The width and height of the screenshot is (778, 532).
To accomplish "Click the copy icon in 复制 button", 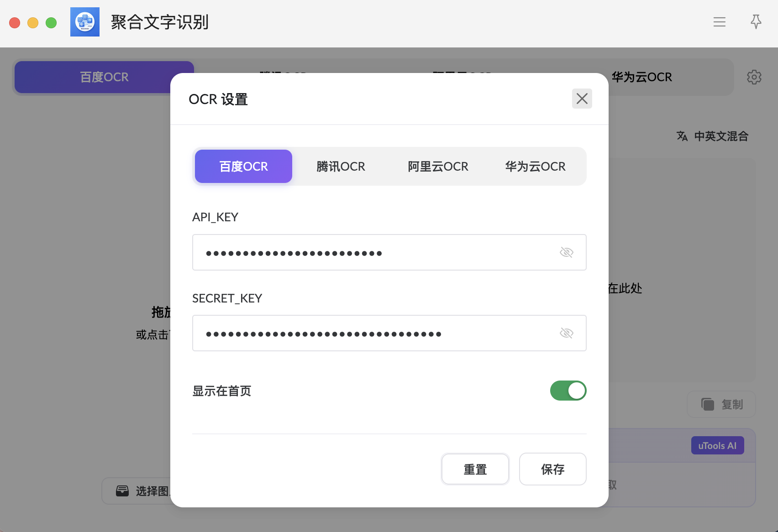I will tap(707, 404).
